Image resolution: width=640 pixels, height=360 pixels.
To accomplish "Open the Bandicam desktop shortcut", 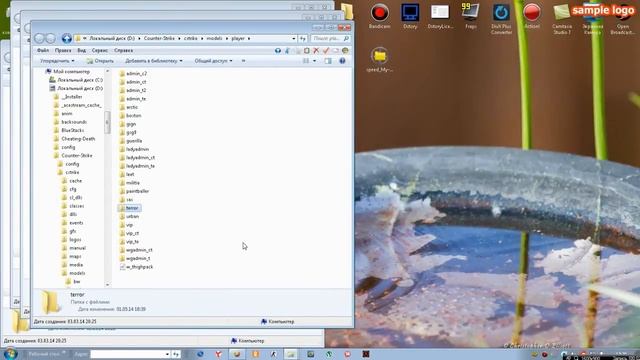I will click(380, 16).
